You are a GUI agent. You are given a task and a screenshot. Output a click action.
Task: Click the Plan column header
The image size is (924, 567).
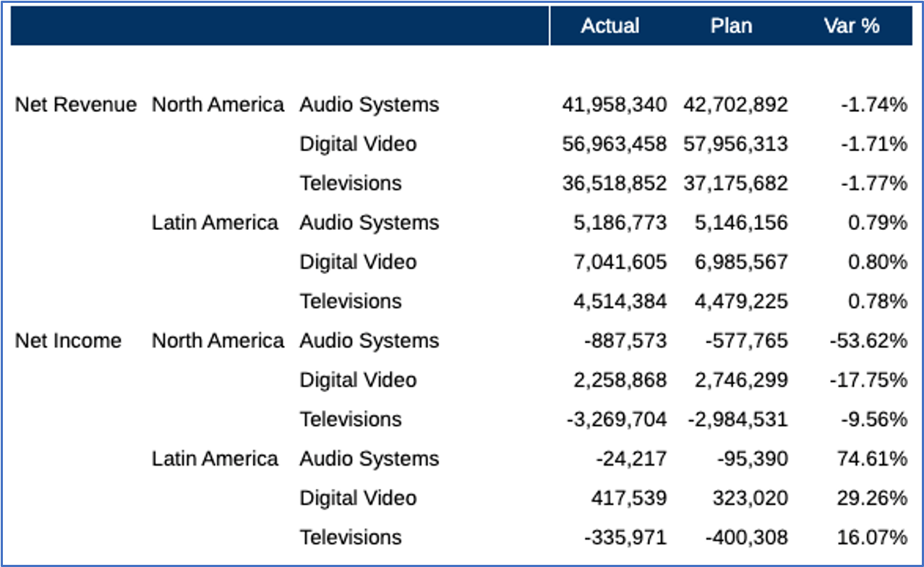[x=731, y=26]
